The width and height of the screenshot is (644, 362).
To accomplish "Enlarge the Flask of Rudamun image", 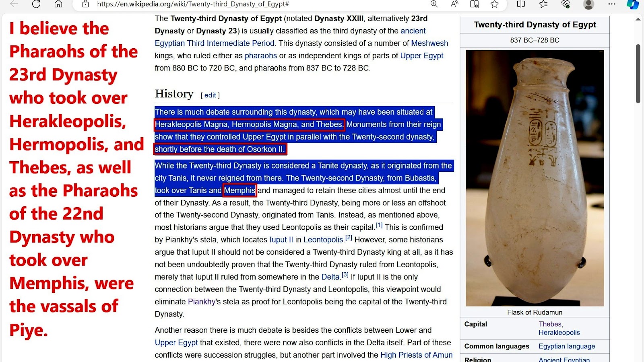I will pyautogui.click(x=535, y=178).
